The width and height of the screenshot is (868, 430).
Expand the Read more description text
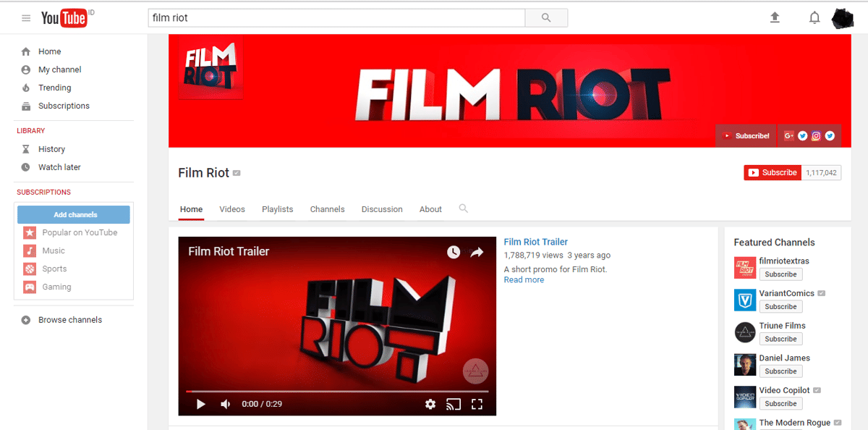[x=524, y=279]
